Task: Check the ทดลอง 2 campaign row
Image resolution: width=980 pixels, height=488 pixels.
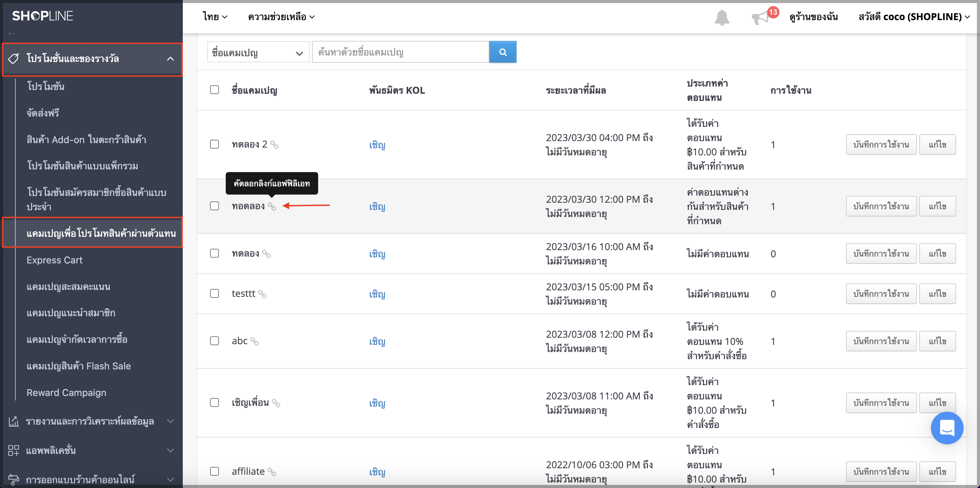Action: [x=214, y=144]
